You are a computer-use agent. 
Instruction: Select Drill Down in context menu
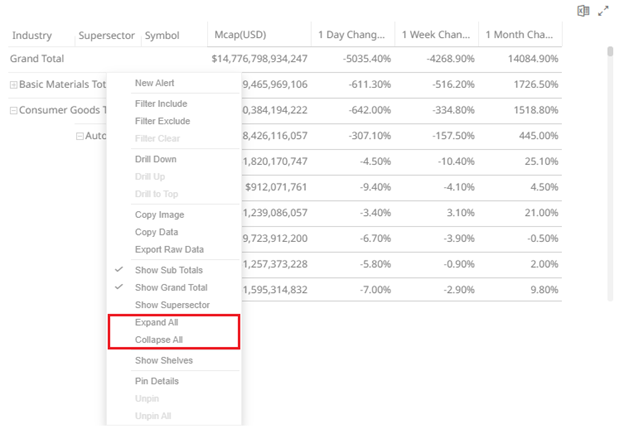156,159
